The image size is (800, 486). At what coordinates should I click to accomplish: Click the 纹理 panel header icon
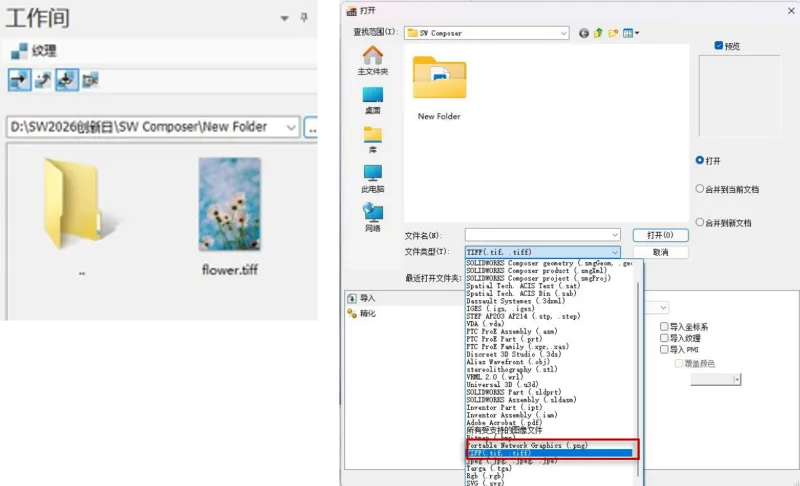(x=19, y=51)
